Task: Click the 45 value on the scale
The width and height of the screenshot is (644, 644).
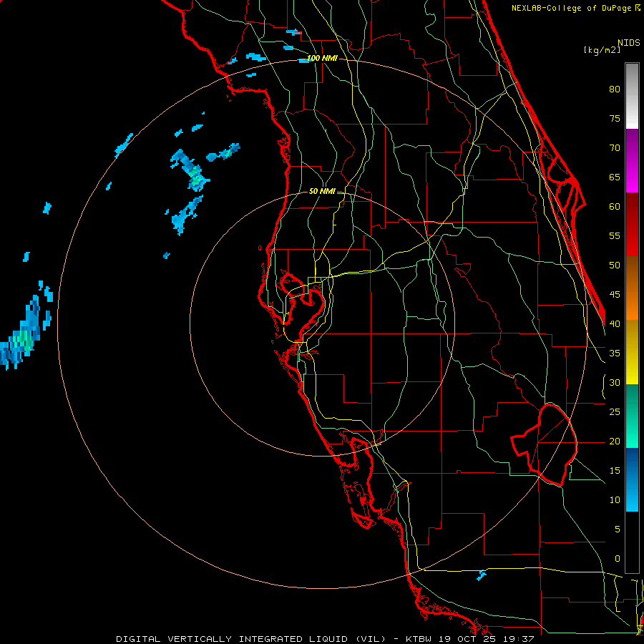Action: tap(615, 295)
